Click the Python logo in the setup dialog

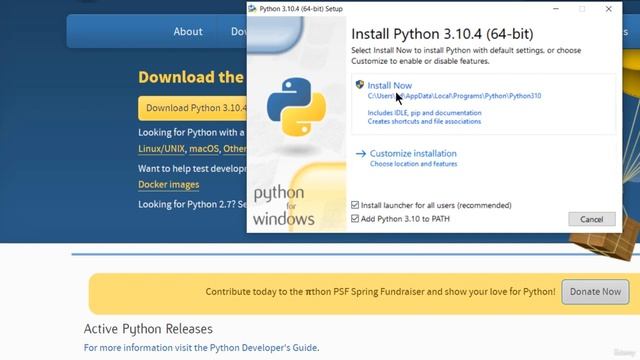pyautogui.click(x=296, y=107)
